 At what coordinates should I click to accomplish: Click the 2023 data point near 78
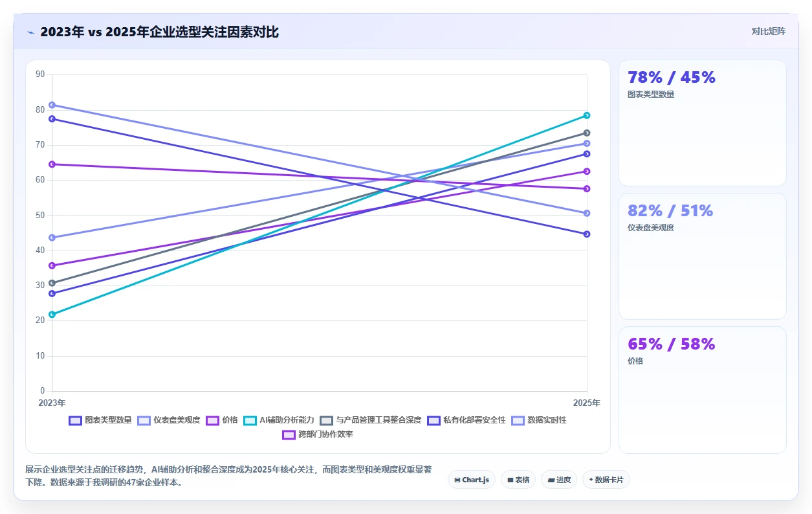[x=52, y=118]
